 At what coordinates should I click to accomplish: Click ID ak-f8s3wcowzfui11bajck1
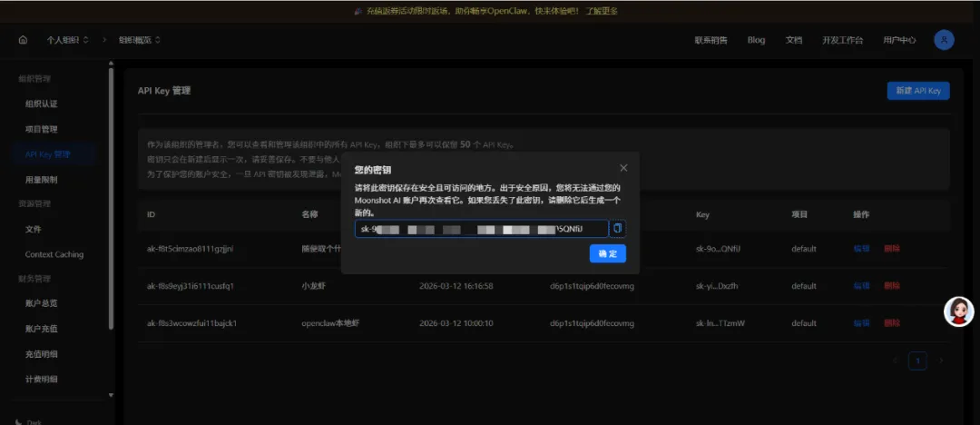[191, 323]
